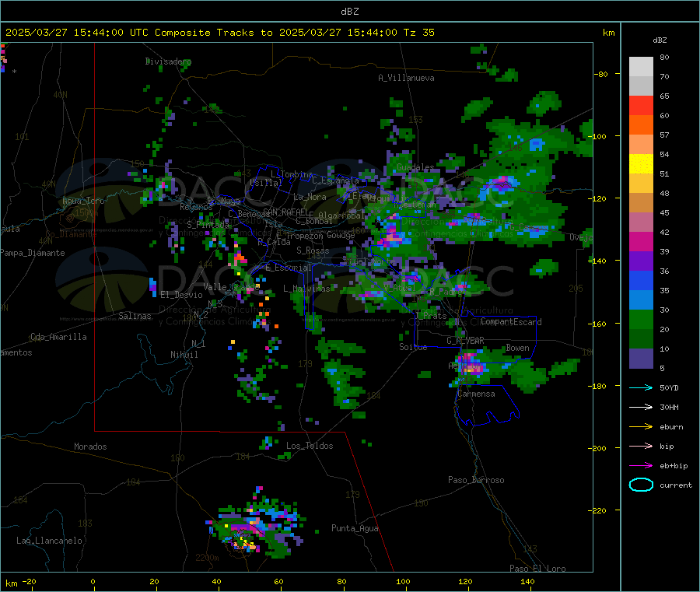Click the La_Nora map label
This screenshot has width=700, height=592.
tap(310, 197)
